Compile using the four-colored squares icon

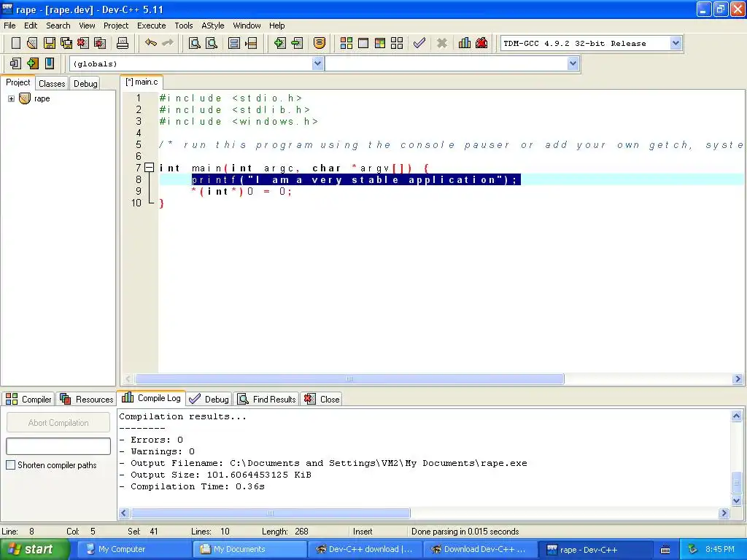(x=347, y=43)
